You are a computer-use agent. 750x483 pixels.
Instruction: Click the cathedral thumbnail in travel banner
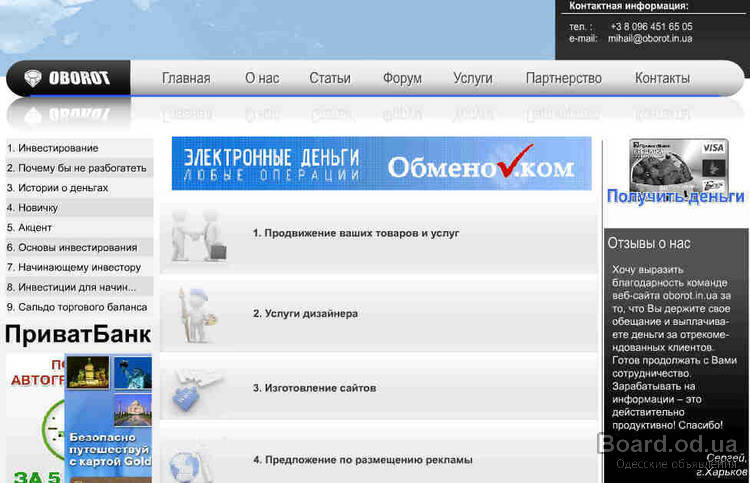coord(88,372)
